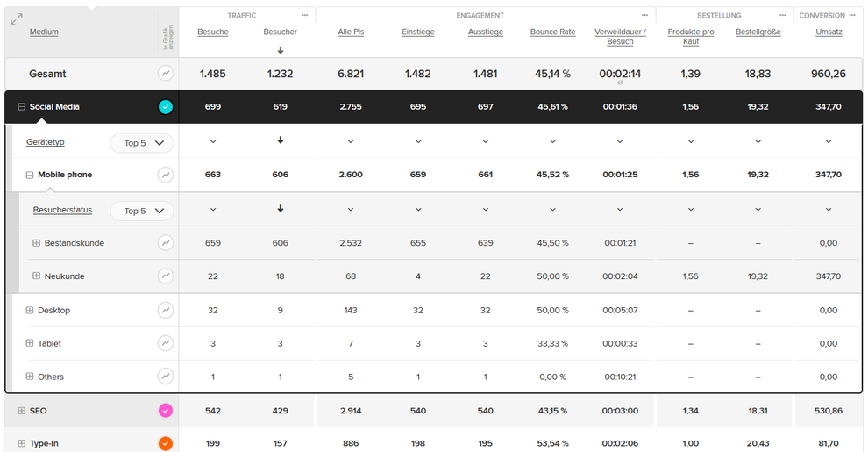Open Traffic group options menu
The height and width of the screenshot is (452, 868).
tap(304, 15)
